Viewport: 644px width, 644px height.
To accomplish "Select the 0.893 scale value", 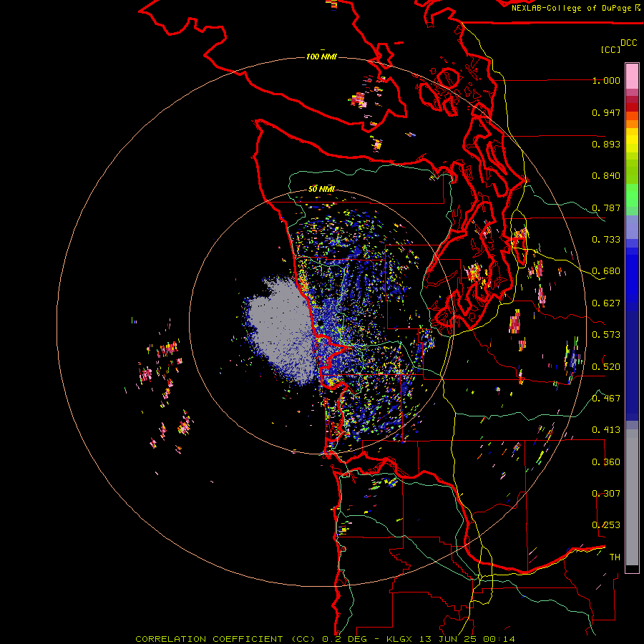I will click(x=606, y=144).
